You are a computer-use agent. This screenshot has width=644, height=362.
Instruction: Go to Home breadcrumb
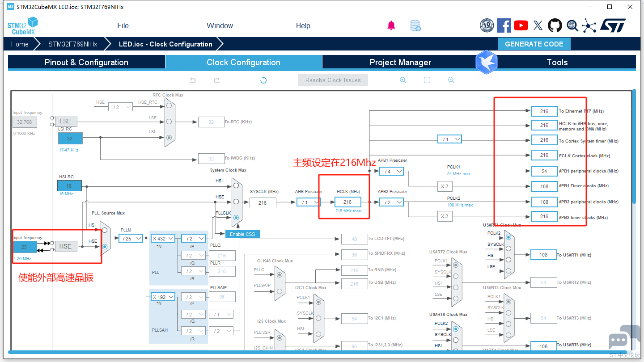point(20,44)
